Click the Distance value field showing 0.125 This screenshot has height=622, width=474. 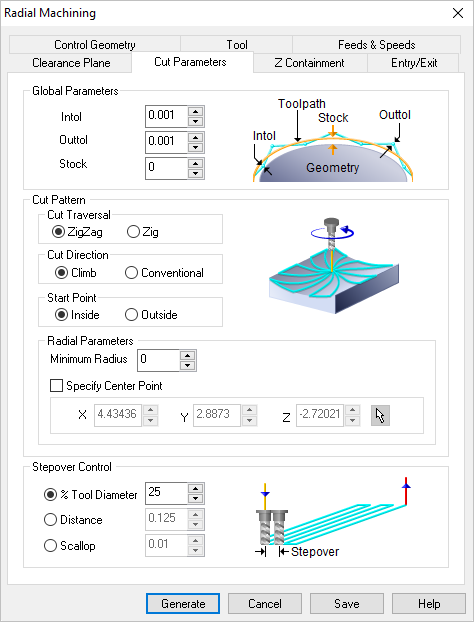coord(166,519)
